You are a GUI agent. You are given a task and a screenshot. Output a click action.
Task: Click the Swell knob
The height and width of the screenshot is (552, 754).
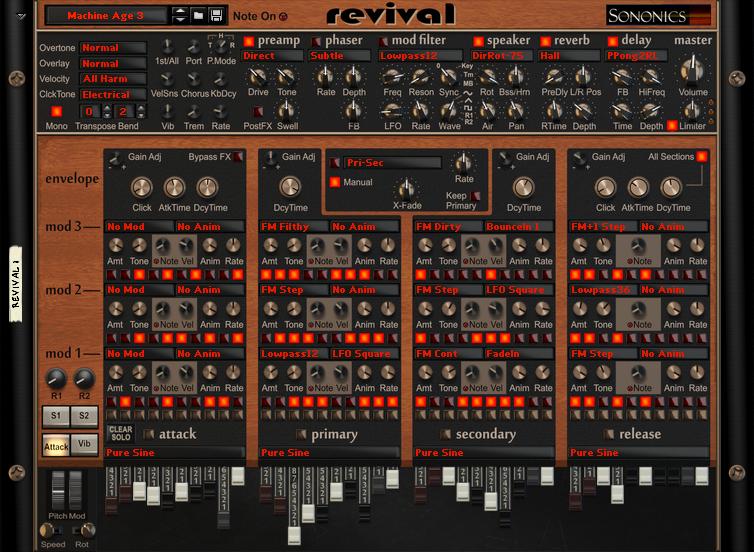click(x=286, y=111)
